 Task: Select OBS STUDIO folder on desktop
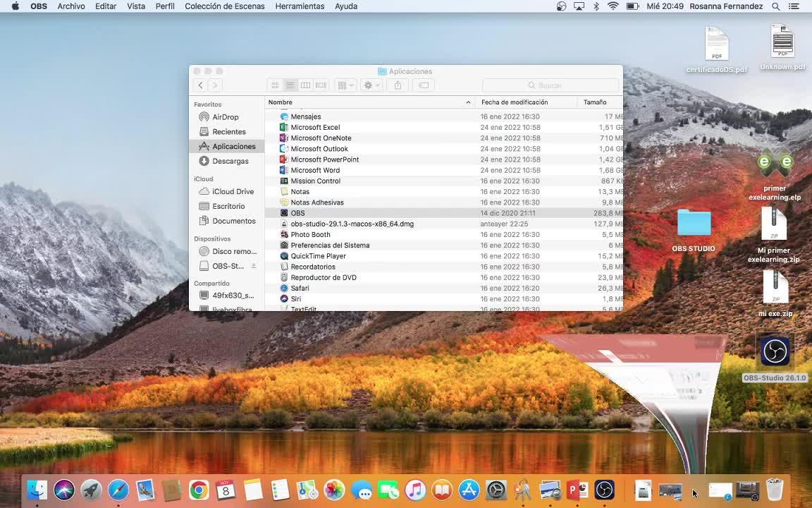point(694,230)
